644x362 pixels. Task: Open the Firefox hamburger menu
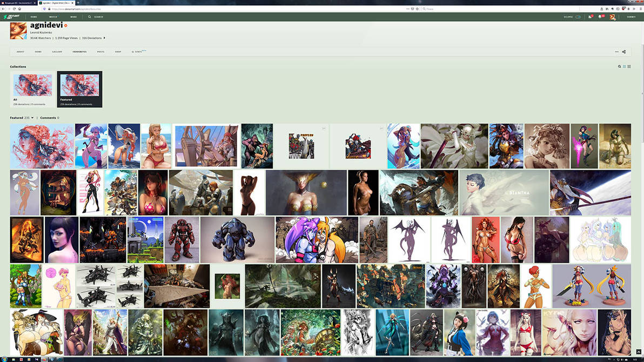tap(641, 9)
